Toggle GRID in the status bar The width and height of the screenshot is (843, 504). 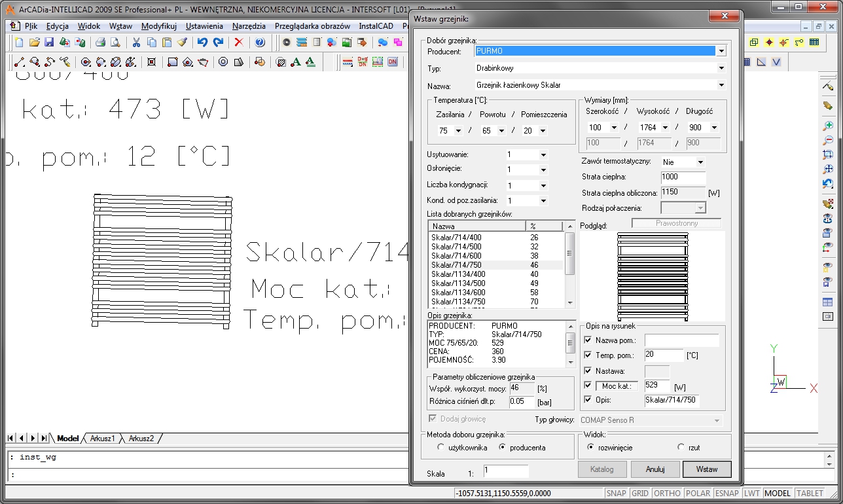point(639,494)
